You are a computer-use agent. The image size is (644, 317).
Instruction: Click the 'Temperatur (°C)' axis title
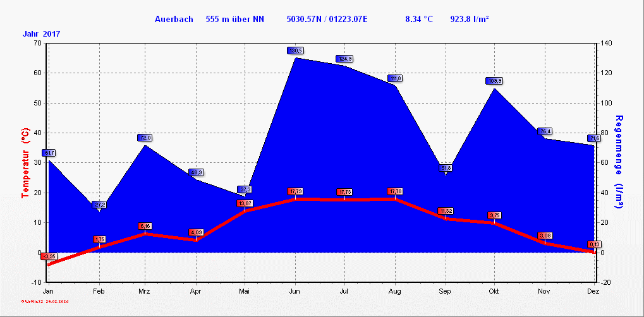click(x=25, y=164)
